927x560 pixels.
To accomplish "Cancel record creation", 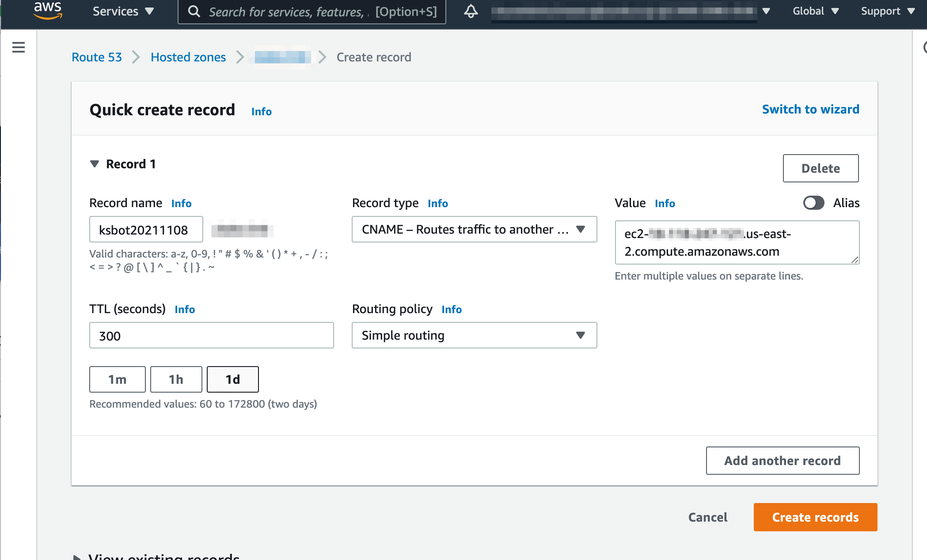I will pos(708,517).
